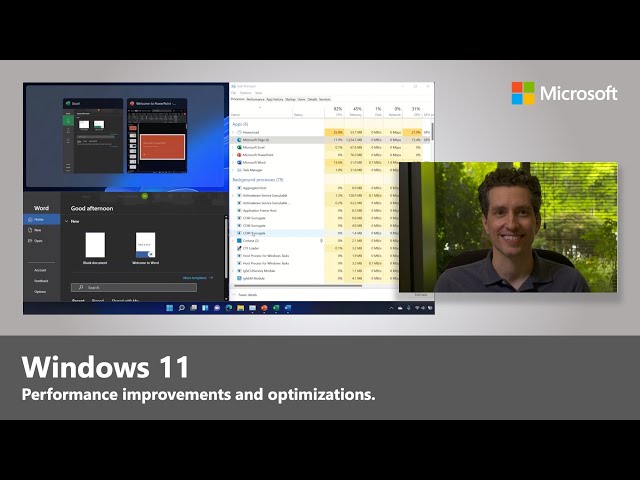Click the Open folder icon in Word sidebar

click(x=30, y=241)
